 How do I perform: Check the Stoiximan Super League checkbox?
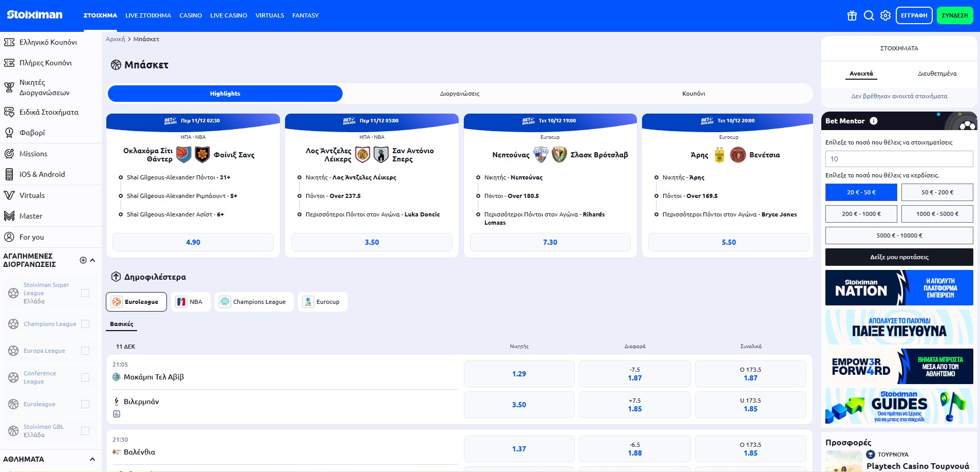coord(85,293)
